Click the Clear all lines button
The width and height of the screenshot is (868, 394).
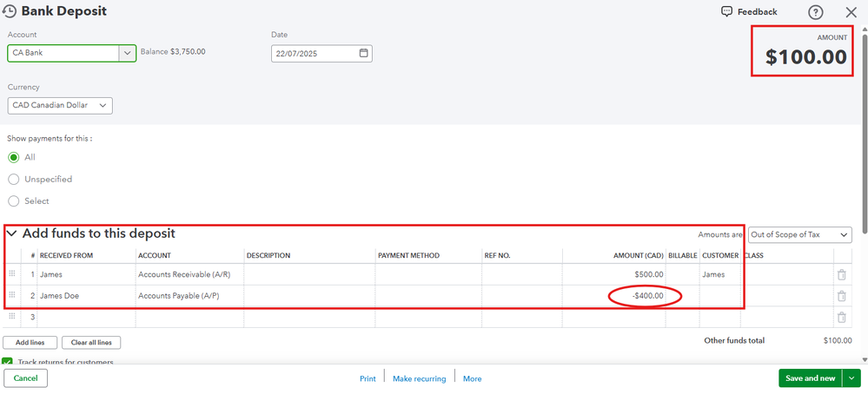[x=91, y=342]
